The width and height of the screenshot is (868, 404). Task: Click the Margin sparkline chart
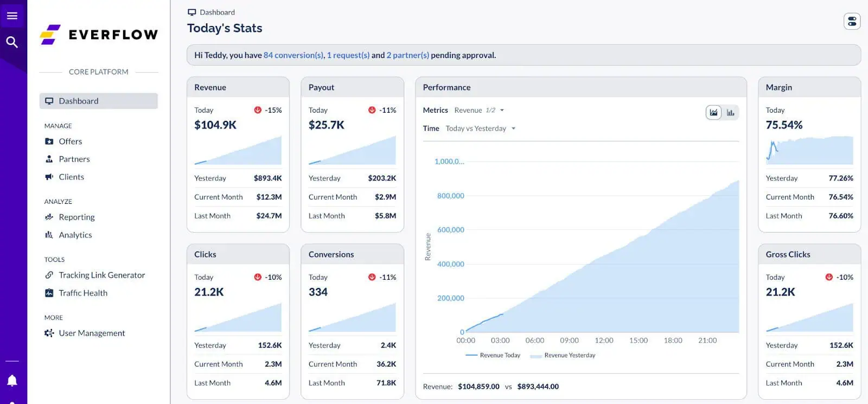tap(809, 151)
